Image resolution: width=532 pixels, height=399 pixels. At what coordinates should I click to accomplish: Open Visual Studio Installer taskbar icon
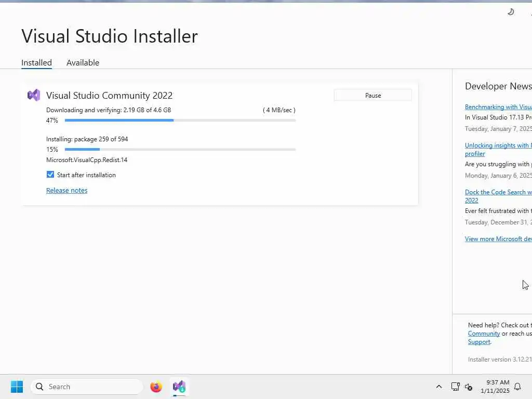(x=179, y=387)
